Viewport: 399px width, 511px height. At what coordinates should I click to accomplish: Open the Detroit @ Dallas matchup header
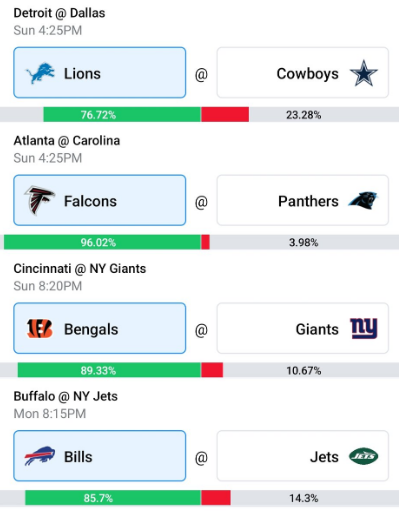coord(59,13)
